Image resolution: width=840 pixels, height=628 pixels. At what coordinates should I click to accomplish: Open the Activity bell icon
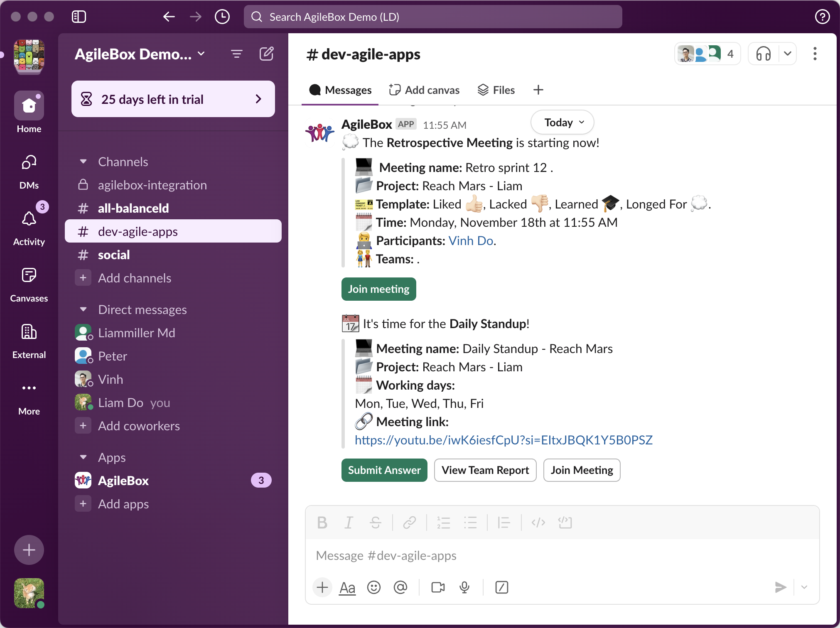tap(29, 218)
